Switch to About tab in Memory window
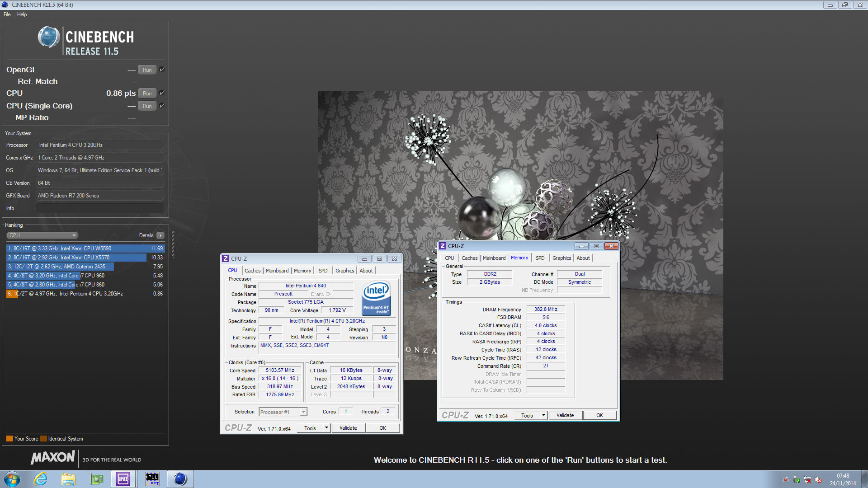 583,258
